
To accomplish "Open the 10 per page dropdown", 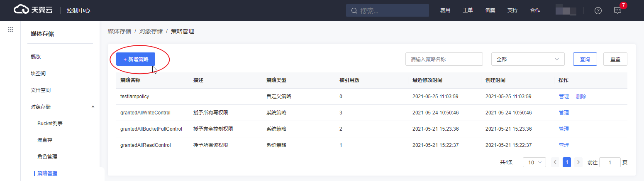I will point(534,162).
